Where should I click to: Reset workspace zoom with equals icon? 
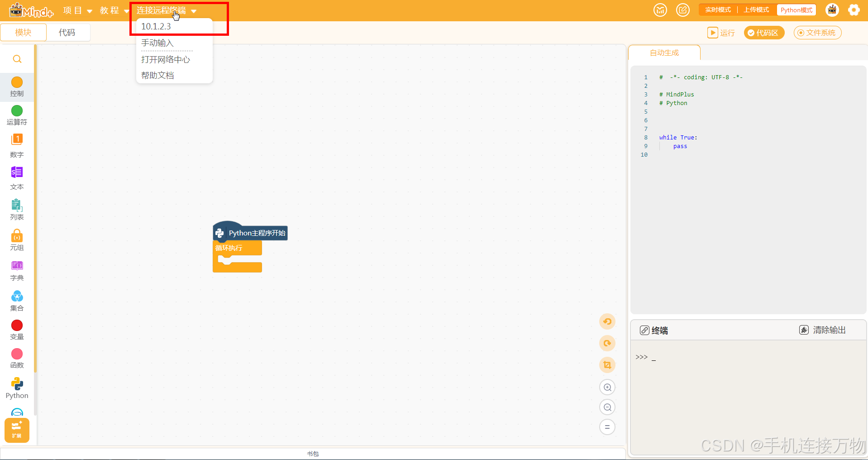pyautogui.click(x=607, y=427)
